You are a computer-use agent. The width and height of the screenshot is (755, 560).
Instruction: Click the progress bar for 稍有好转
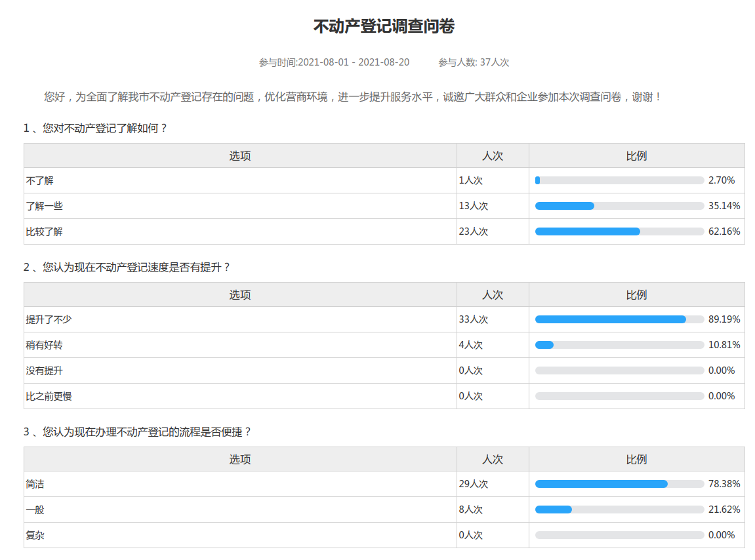coord(619,345)
